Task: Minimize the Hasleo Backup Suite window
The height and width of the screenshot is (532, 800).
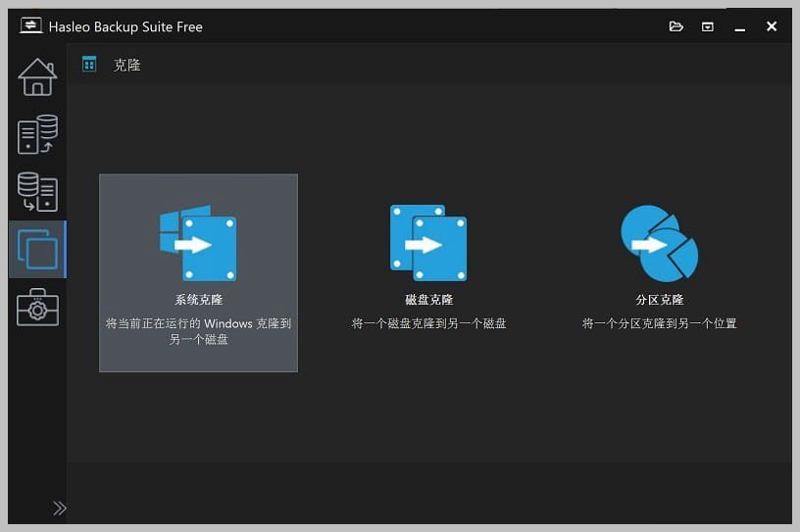Action: [739, 26]
